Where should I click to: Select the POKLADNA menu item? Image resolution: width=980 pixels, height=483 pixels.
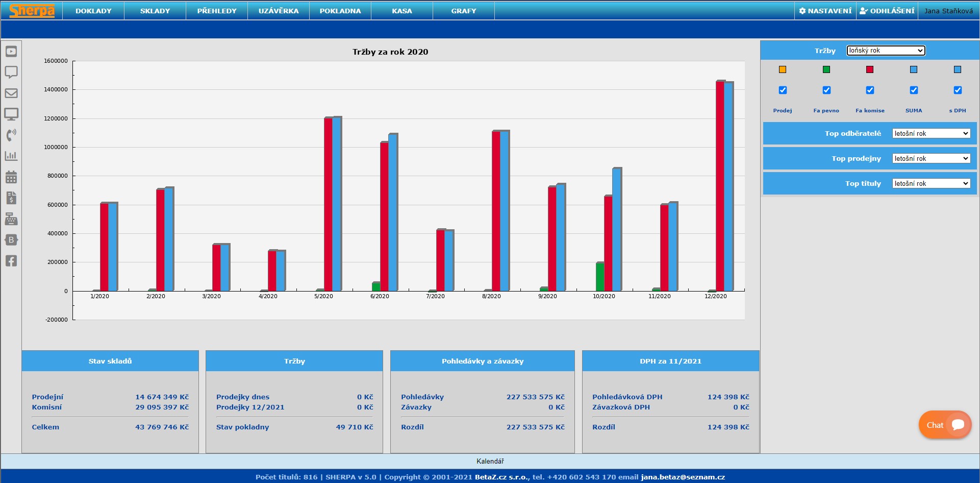(340, 11)
